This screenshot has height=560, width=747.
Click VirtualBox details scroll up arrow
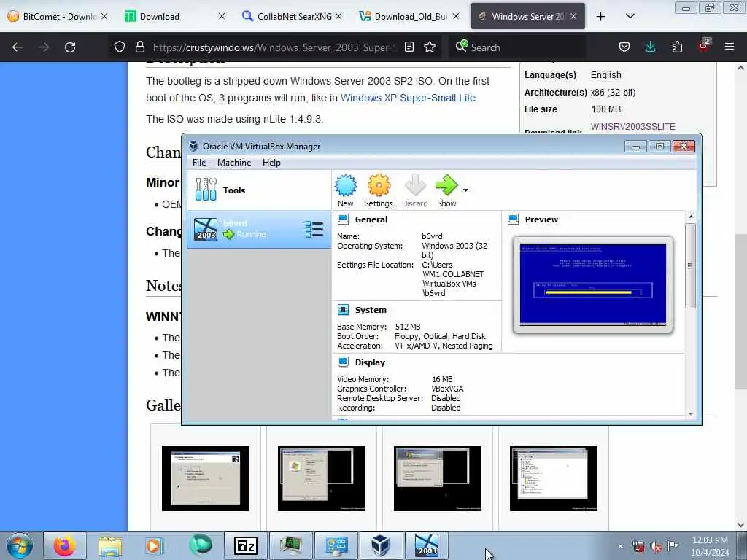click(691, 217)
